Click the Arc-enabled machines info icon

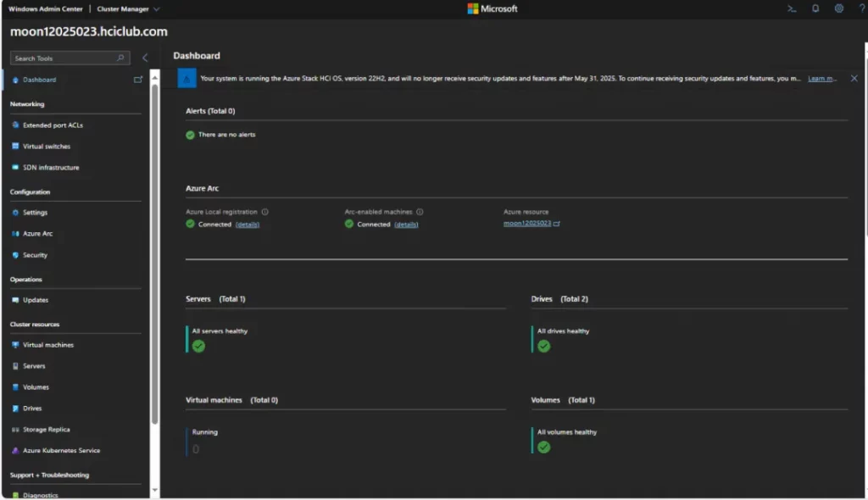(x=420, y=212)
